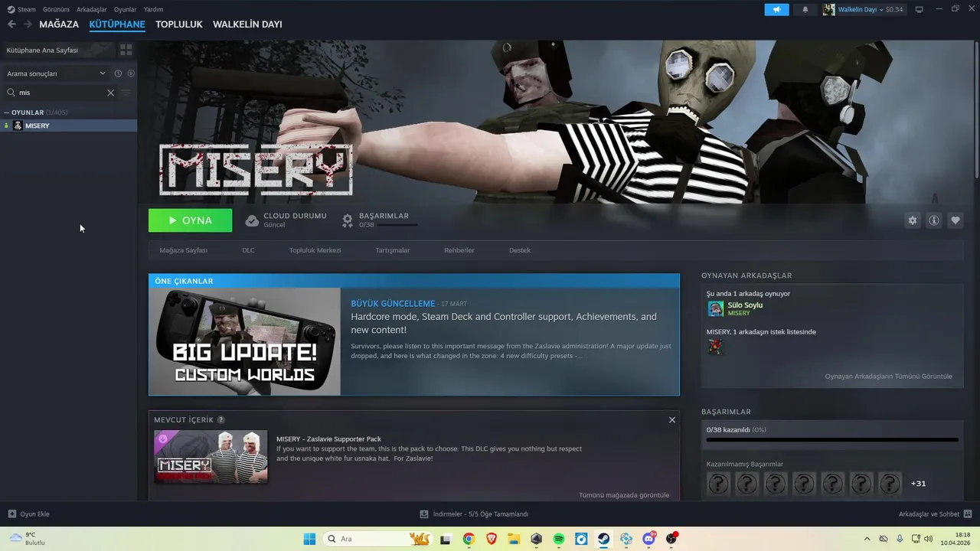Open the Steam menu
The image size is (980, 551).
coord(21,9)
